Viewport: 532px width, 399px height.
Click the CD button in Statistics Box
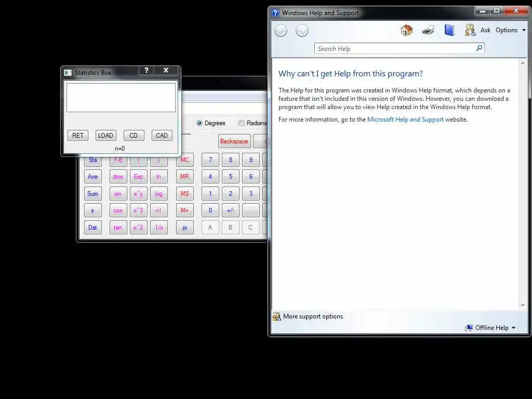pos(134,136)
